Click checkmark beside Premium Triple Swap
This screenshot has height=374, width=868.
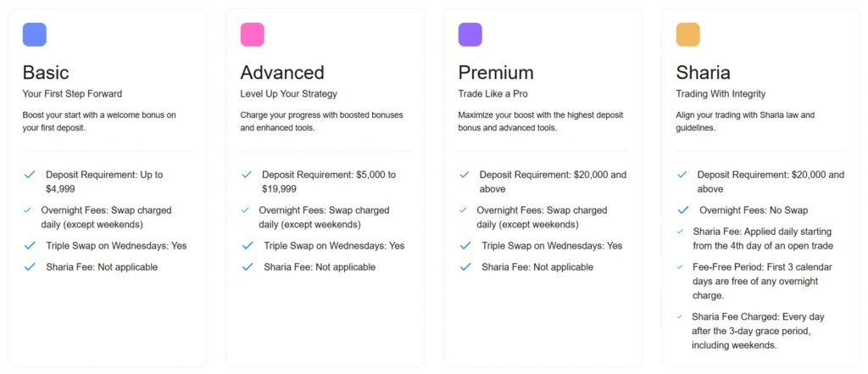[x=465, y=246]
